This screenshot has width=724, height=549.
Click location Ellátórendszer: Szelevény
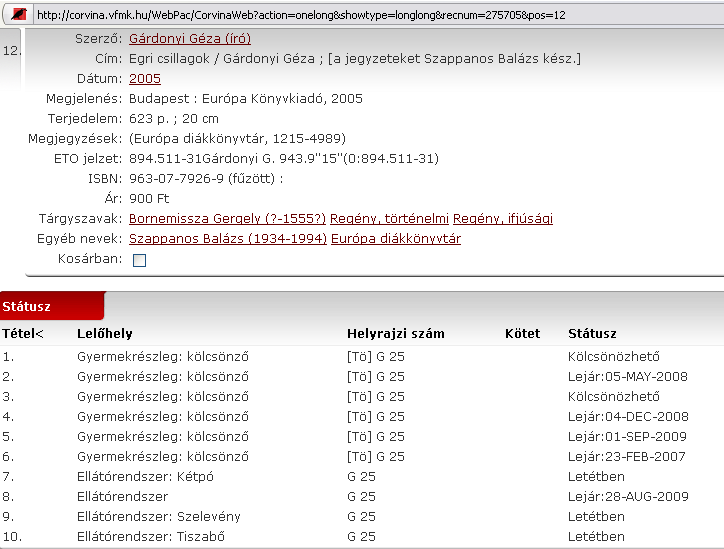point(159,517)
